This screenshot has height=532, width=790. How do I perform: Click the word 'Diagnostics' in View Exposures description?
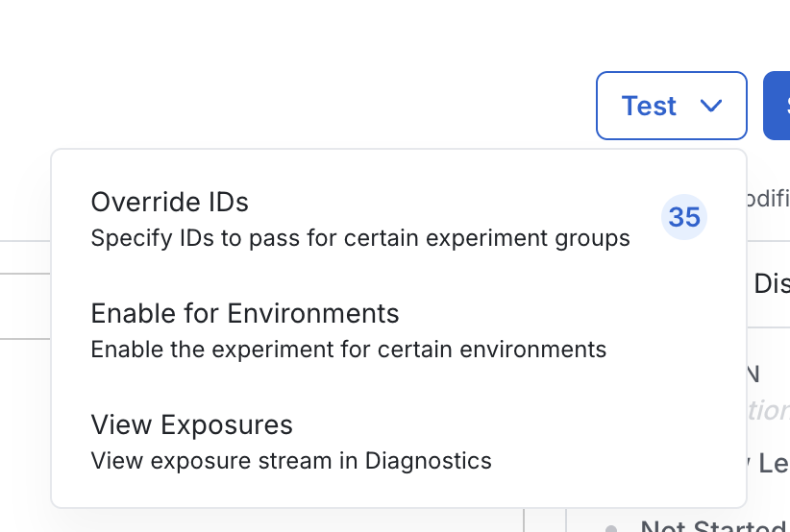pyautogui.click(x=429, y=461)
